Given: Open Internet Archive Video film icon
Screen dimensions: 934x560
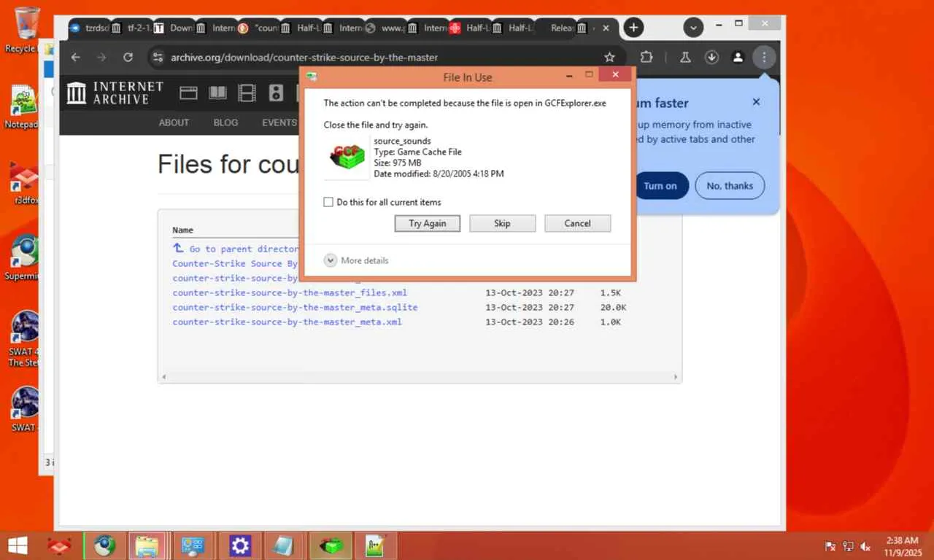Looking at the screenshot, I should pyautogui.click(x=247, y=93).
